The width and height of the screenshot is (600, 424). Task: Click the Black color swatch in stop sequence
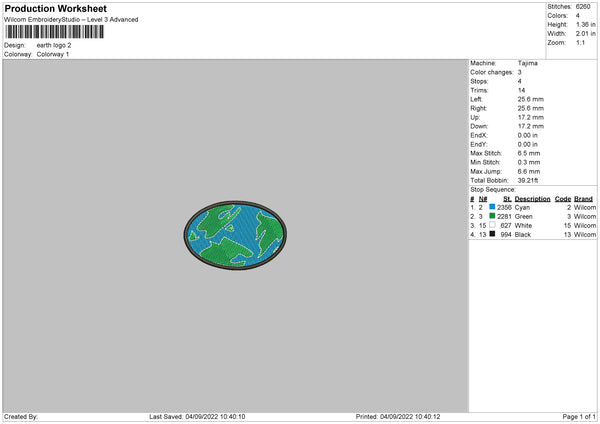pos(492,234)
